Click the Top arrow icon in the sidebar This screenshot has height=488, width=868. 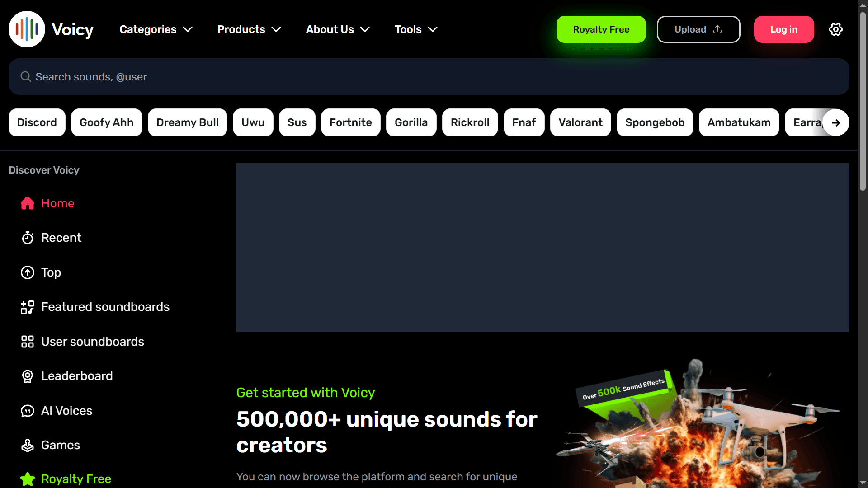coord(28,272)
